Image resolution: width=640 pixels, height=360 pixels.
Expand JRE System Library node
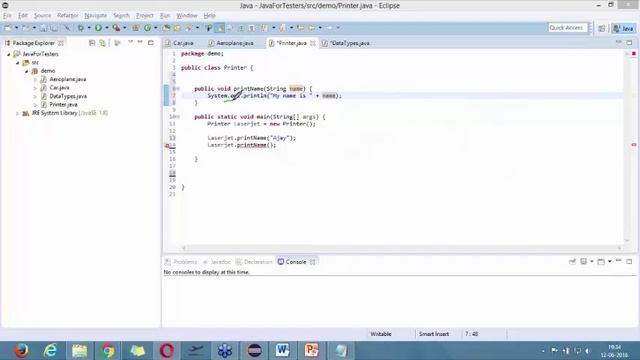(18, 113)
